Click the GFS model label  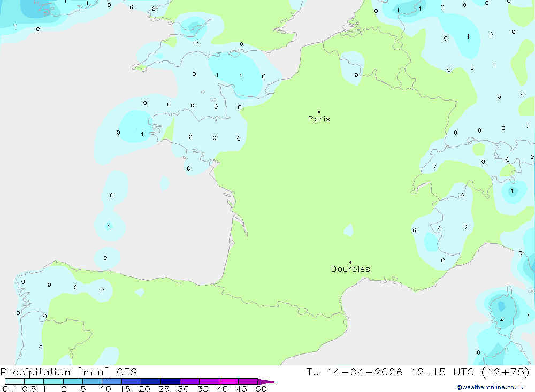tap(127, 372)
